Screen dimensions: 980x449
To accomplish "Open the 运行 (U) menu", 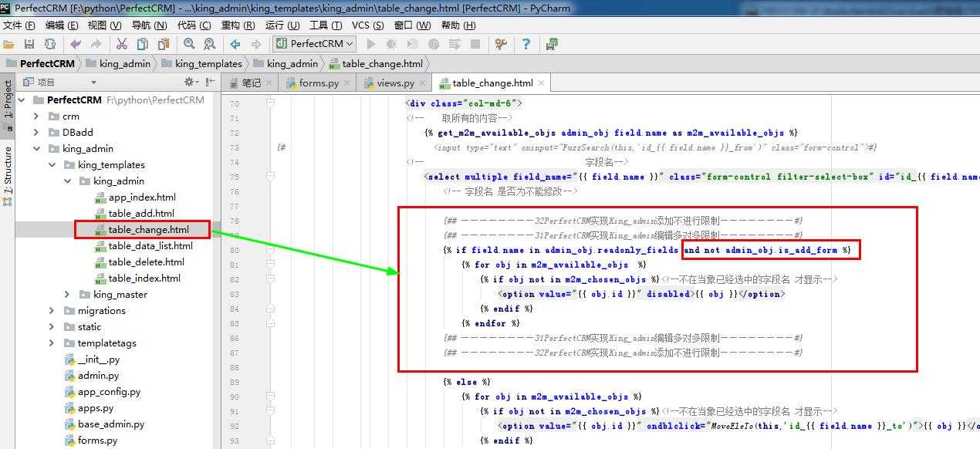I will click(x=282, y=25).
